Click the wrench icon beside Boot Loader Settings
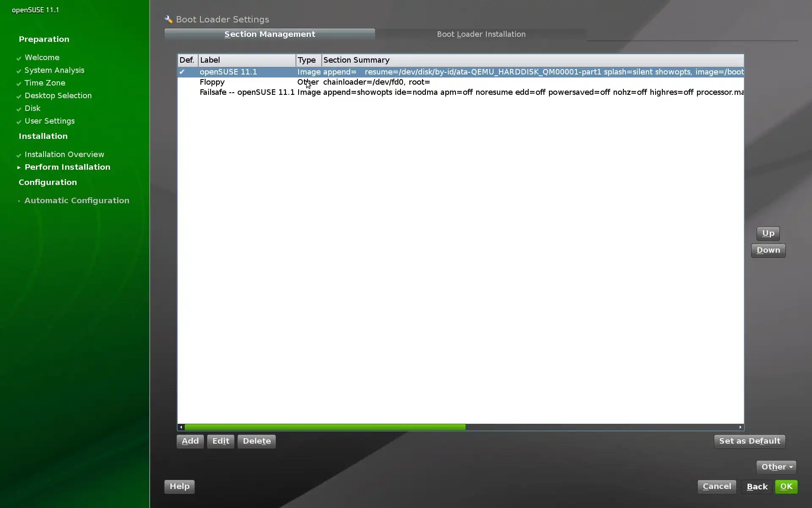Screen dimensions: 812x508 click(169, 19)
